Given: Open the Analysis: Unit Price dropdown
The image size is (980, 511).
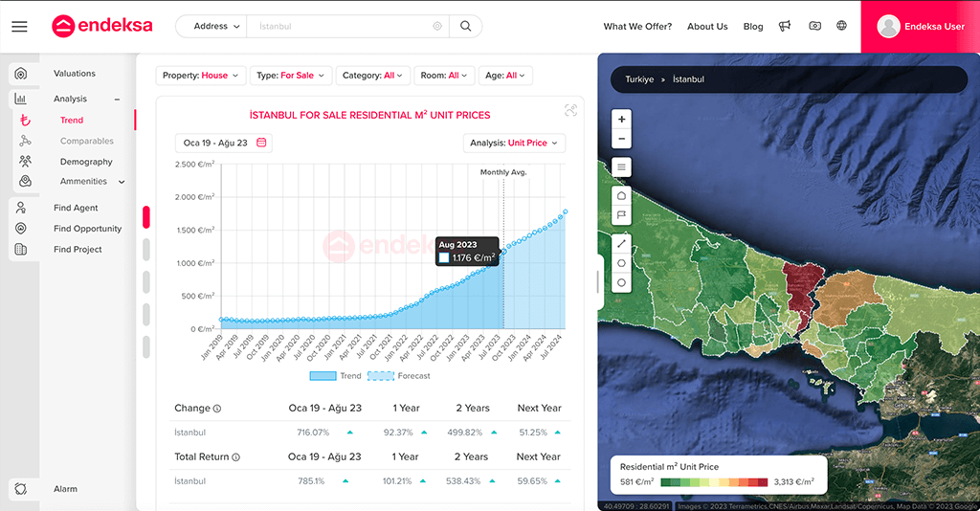Looking at the screenshot, I should coord(514,144).
